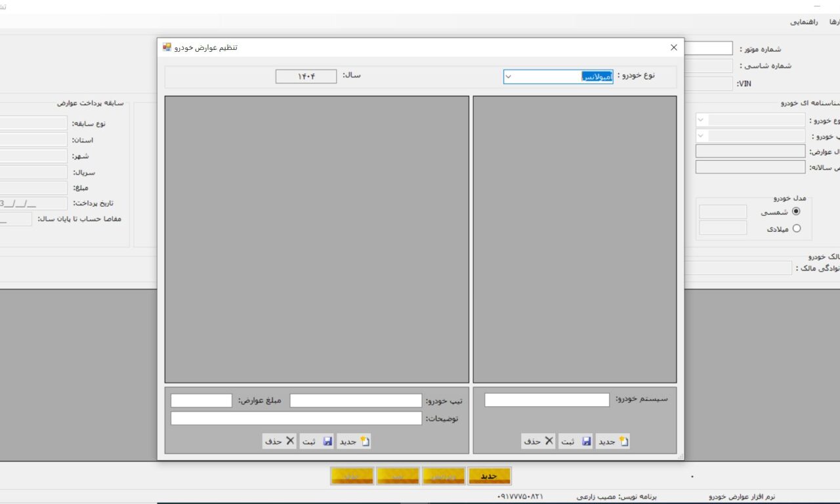Click the مبلغ عوارض input field
The height and width of the screenshot is (504, 840).
pos(201,401)
